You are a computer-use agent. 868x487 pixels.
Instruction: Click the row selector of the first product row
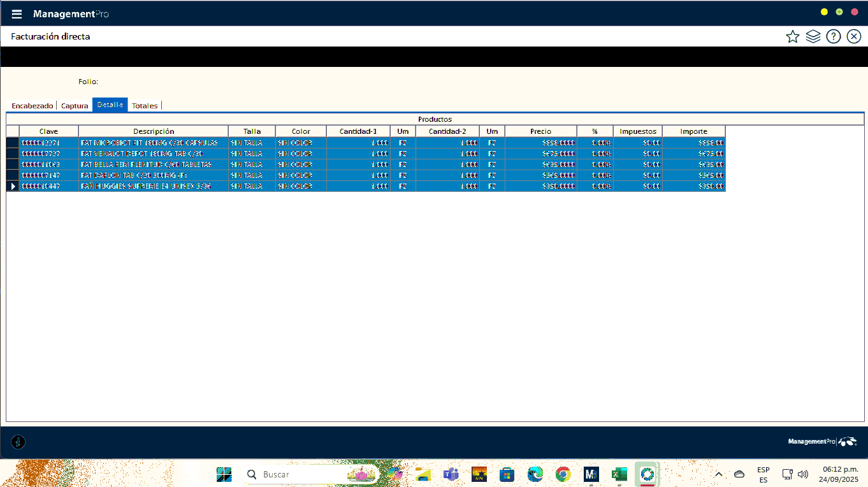(x=12, y=143)
